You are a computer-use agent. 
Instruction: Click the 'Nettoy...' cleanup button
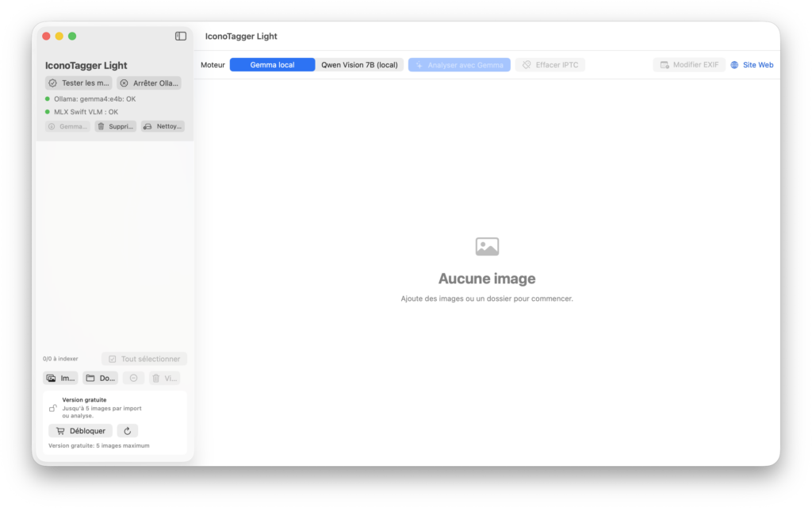pyautogui.click(x=163, y=126)
